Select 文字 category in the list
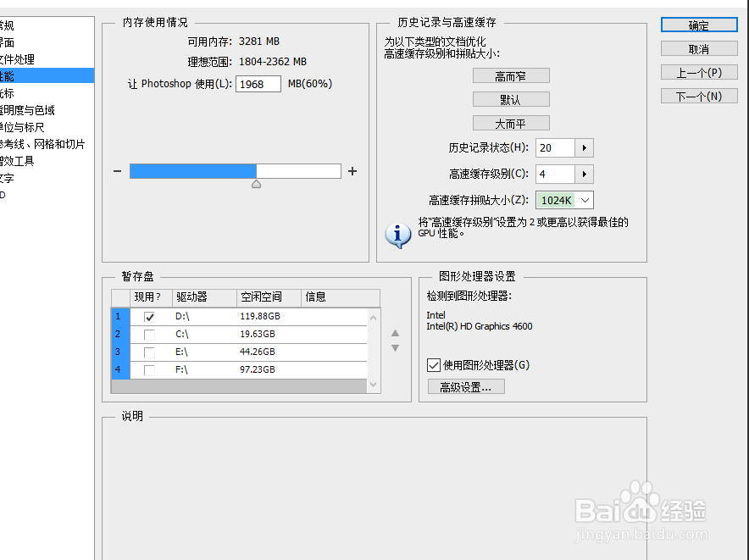The image size is (749, 560). coord(47,178)
